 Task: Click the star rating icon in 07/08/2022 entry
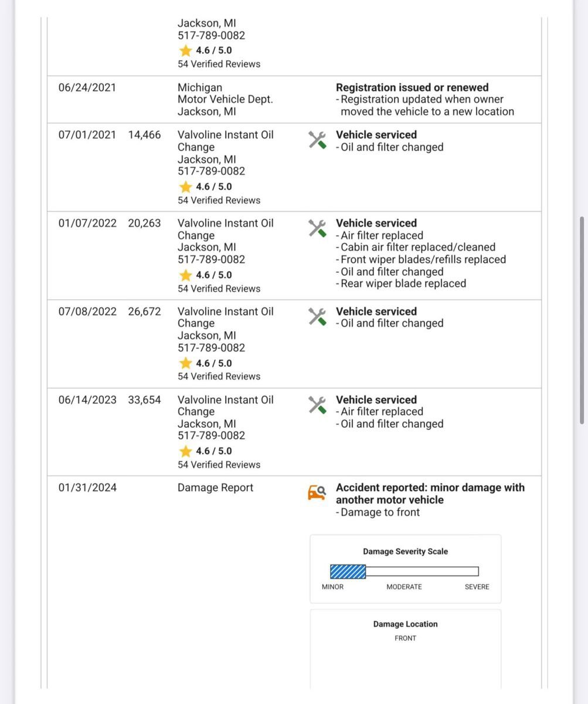[x=186, y=363]
